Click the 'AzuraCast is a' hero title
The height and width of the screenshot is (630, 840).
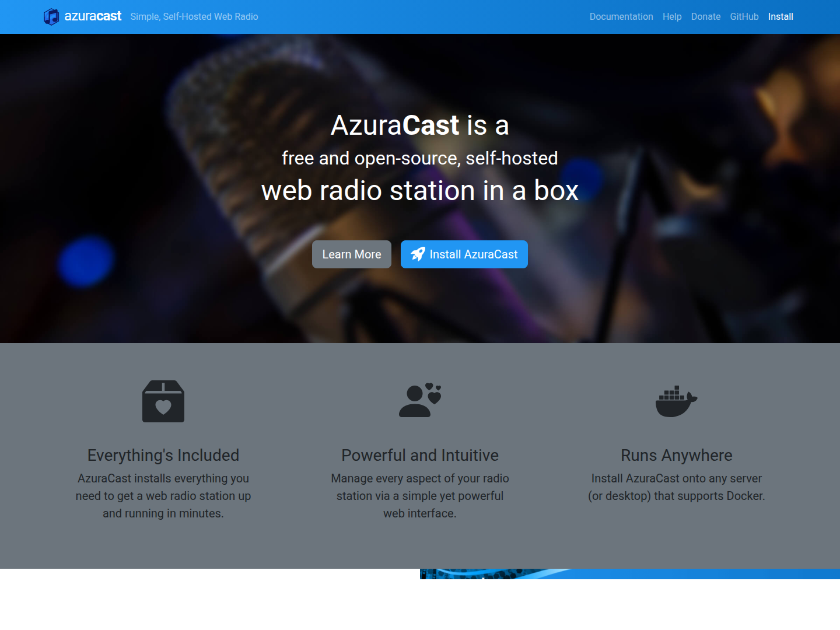(420, 125)
